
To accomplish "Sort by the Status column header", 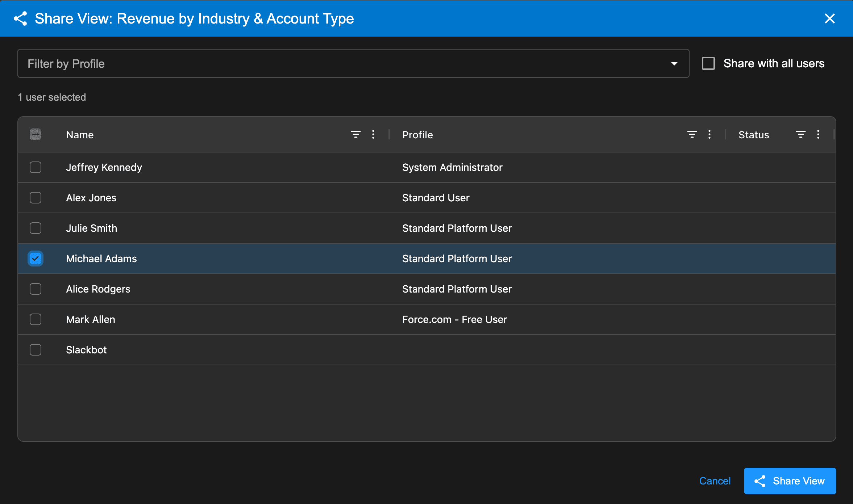I will coord(754,135).
